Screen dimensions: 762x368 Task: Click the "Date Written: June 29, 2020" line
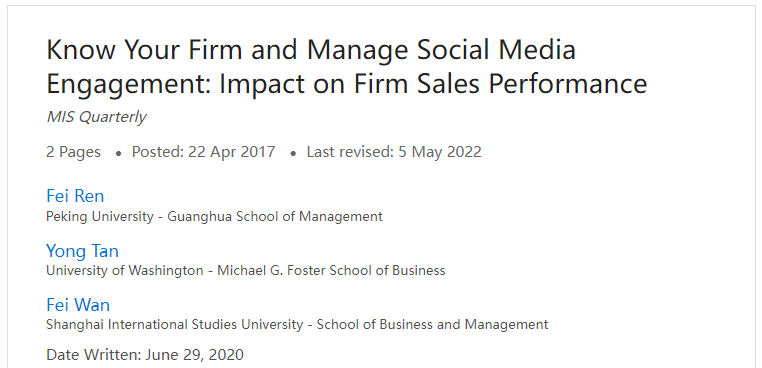tap(145, 355)
